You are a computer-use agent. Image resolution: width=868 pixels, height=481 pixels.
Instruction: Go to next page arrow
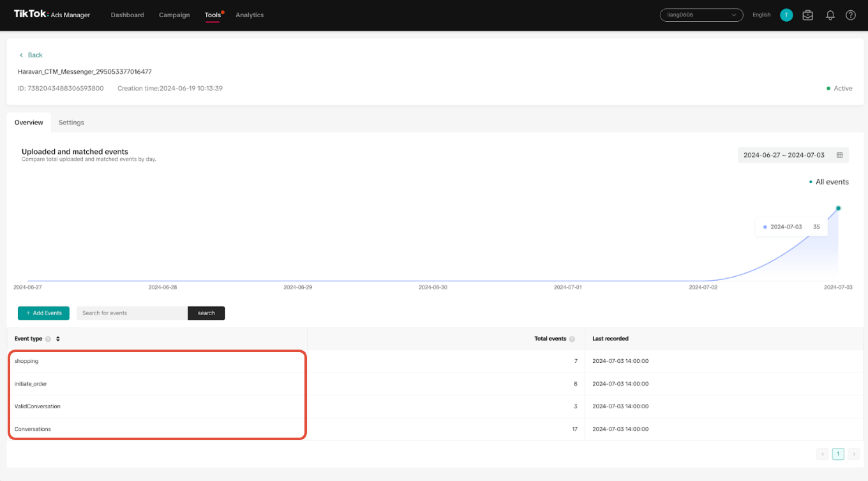coord(853,454)
